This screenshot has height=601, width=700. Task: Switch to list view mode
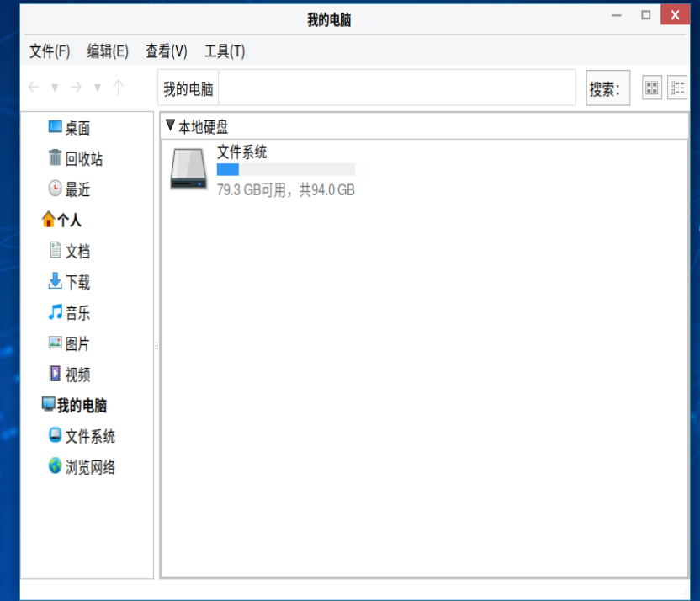676,88
